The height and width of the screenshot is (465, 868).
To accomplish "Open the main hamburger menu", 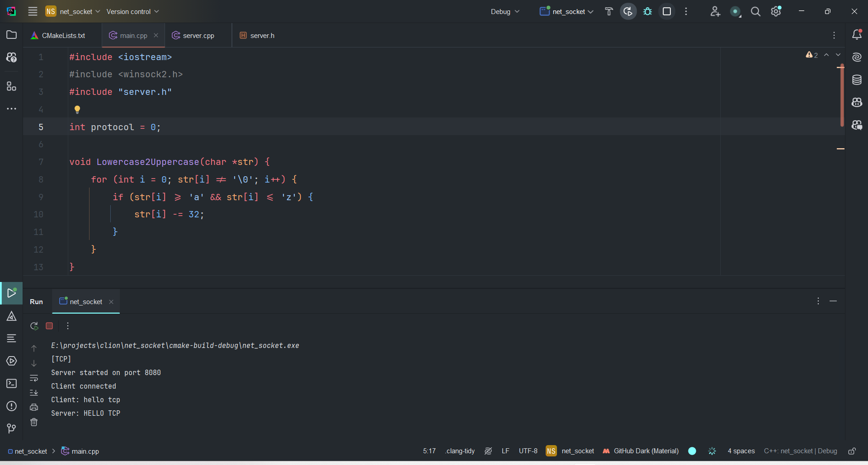I will (x=33, y=11).
